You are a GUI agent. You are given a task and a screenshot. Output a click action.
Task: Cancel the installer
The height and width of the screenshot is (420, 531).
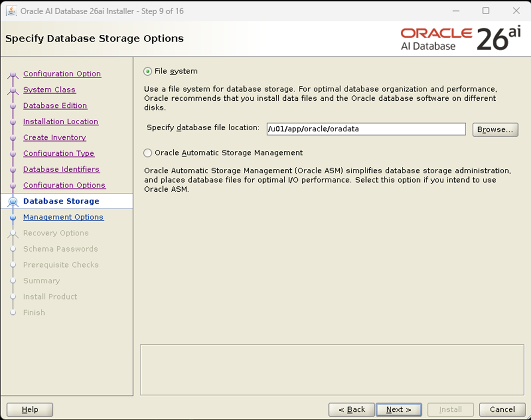click(502, 410)
